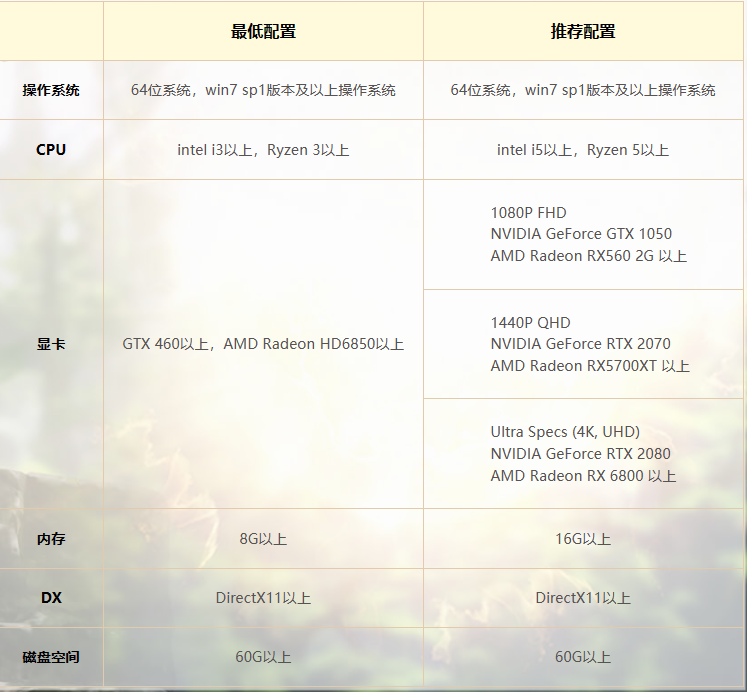Select DirectX11以上 in the 最低配置 column
Screen dimensions: 747x692
(x=263, y=598)
